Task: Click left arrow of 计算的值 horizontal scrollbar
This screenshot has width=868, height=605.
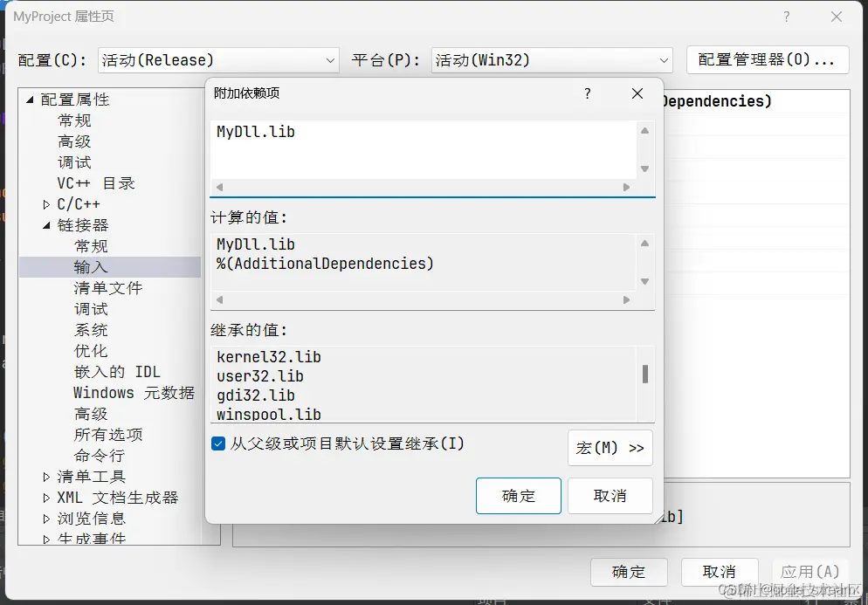Action: pos(220,300)
